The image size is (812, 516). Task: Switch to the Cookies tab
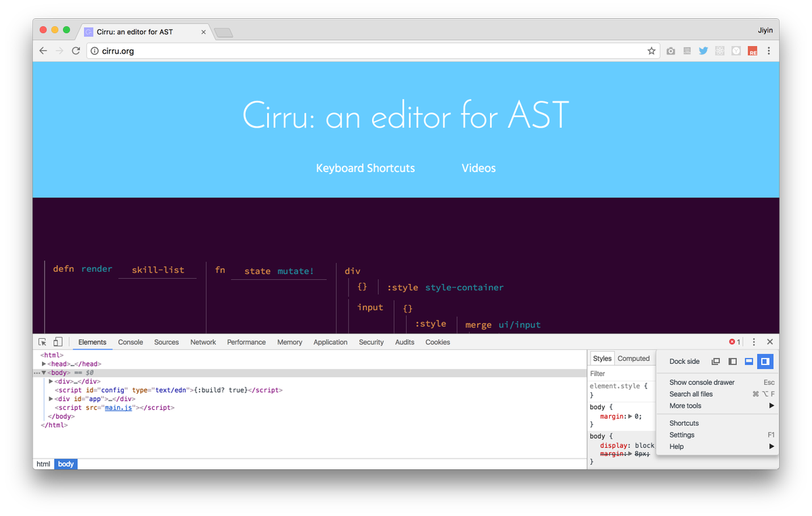pyautogui.click(x=438, y=342)
